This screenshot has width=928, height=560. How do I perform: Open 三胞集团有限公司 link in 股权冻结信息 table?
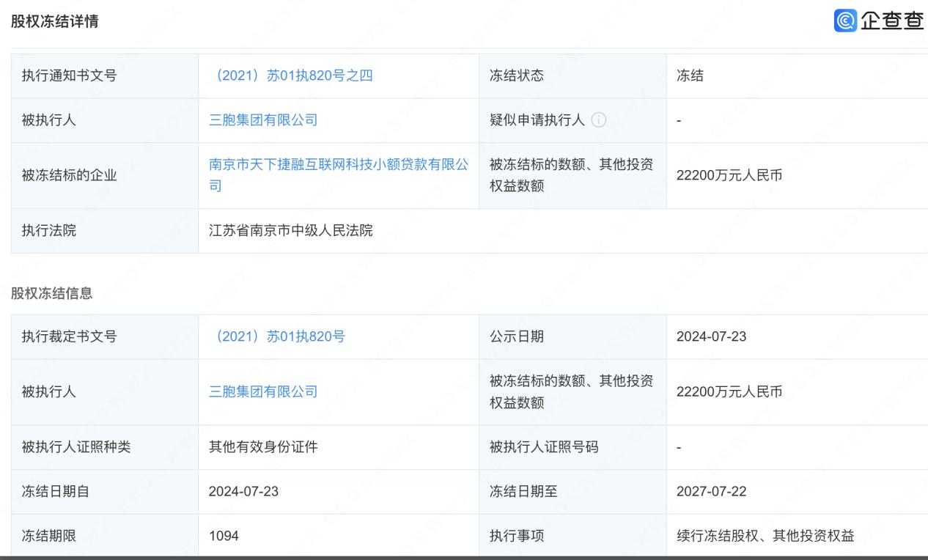[x=263, y=391]
